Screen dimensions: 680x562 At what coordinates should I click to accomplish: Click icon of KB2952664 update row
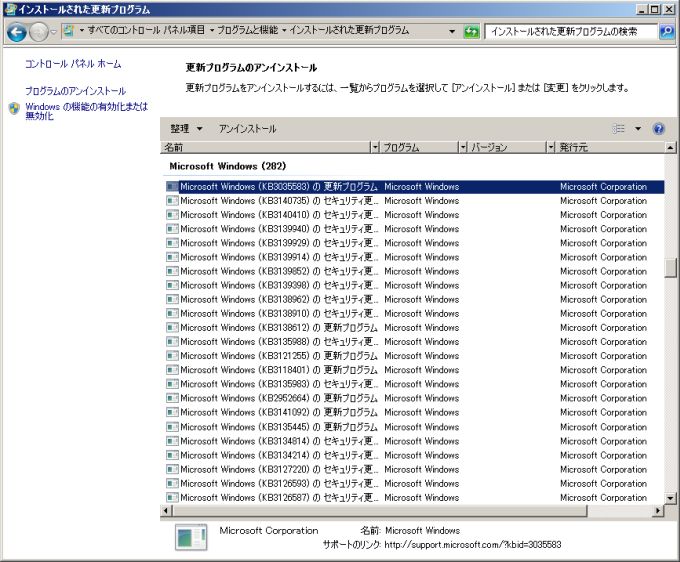pyautogui.click(x=173, y=398)
